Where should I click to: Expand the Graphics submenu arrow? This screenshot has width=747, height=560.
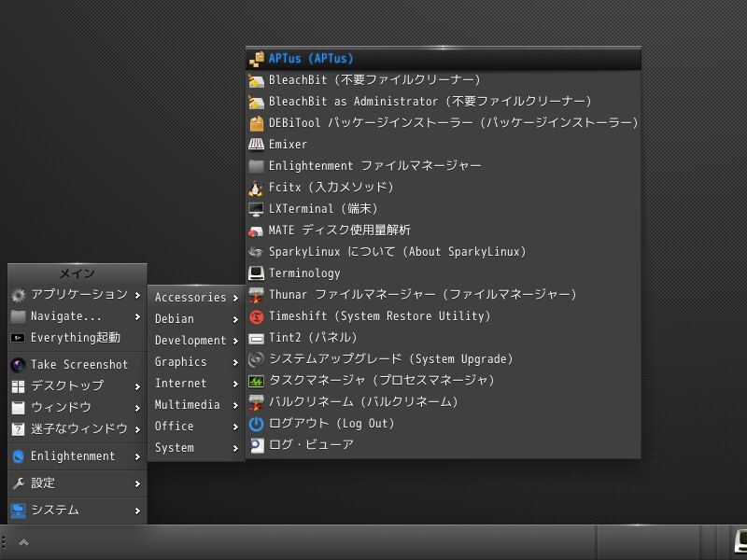(235, 362)
